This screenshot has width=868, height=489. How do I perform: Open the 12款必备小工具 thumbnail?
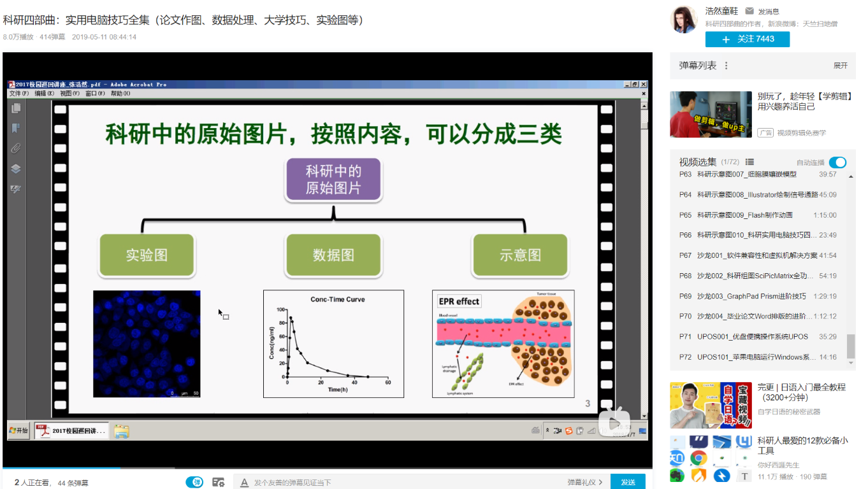click(711, 458)
